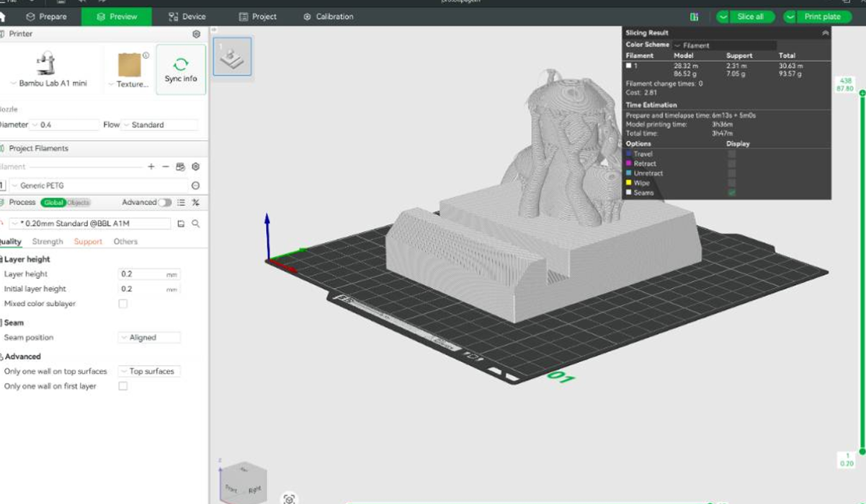The width and height of the screenshot is (866, 504).
Task: Click the Print plate button
Action: 822,17
